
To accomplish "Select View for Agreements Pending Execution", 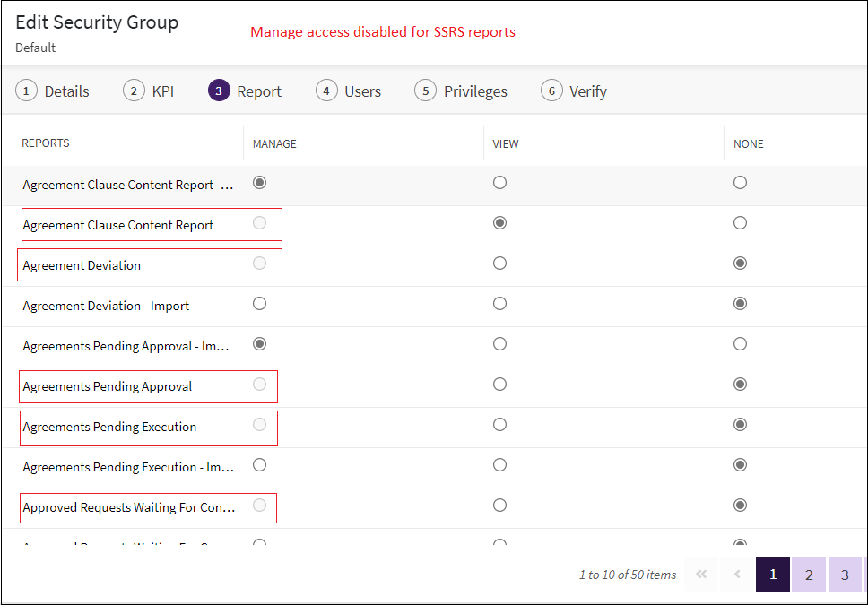I will 499,425.
